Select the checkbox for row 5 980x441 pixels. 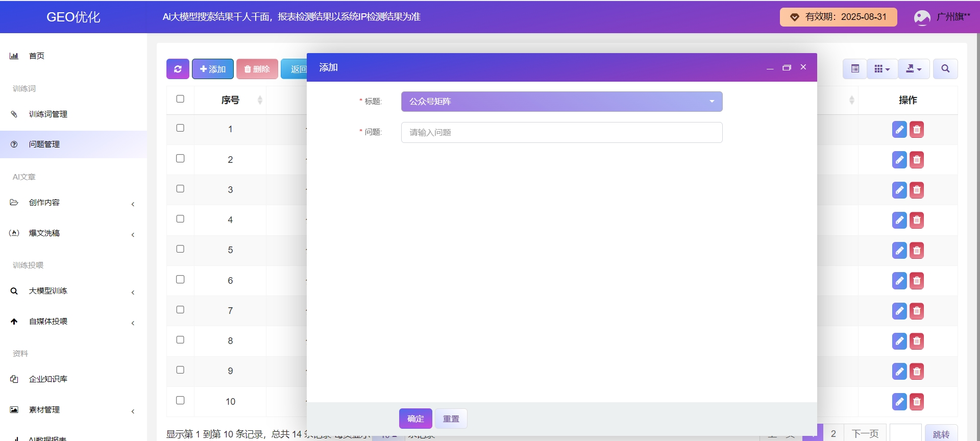click(x=180, y=249)
